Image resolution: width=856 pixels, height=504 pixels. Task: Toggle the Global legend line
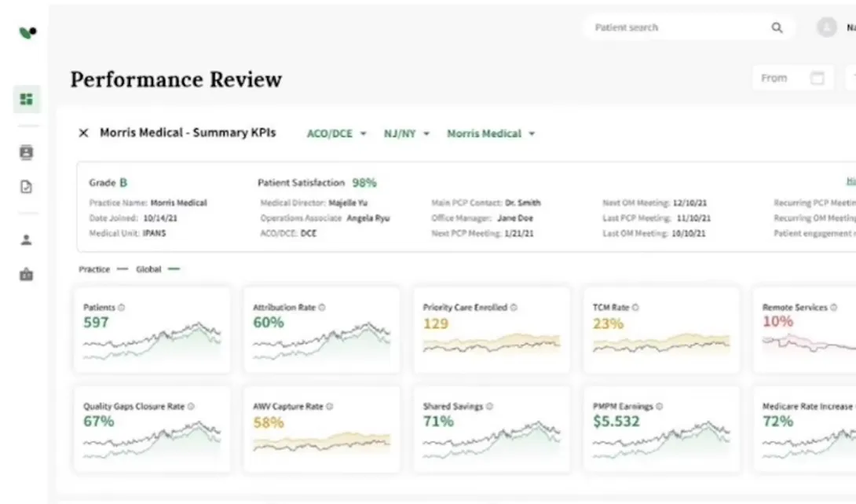click(x=157, y=269)
